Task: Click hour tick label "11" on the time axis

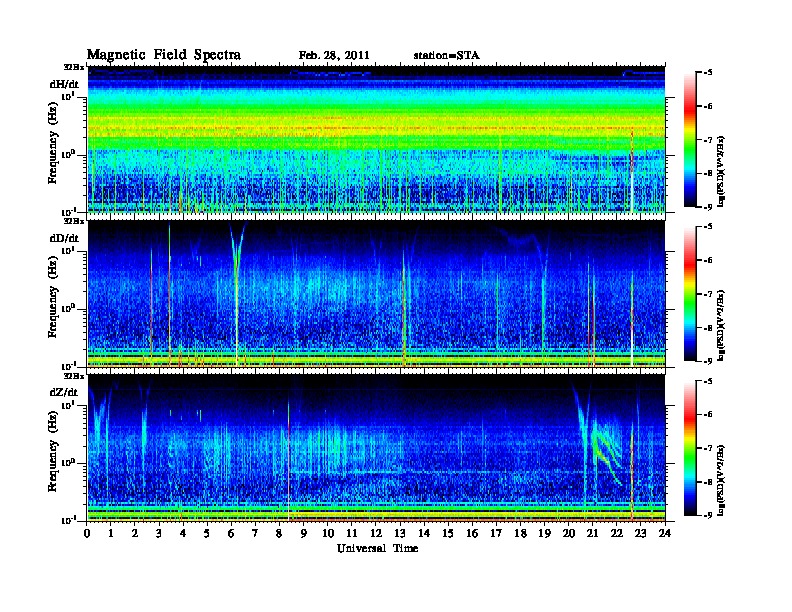Action: tap(352, 533)
